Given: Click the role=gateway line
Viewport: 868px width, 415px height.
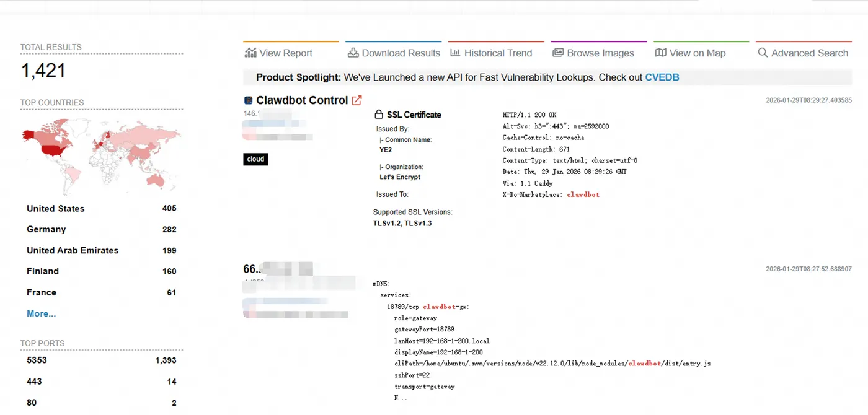Looking at the screenshot, I should click(415, 318).
